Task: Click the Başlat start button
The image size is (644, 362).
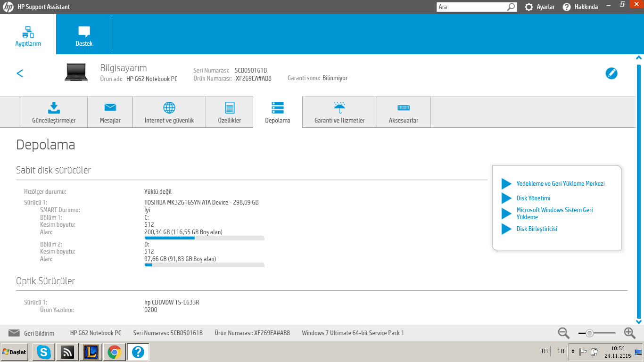Action: (x=15, y=352)
